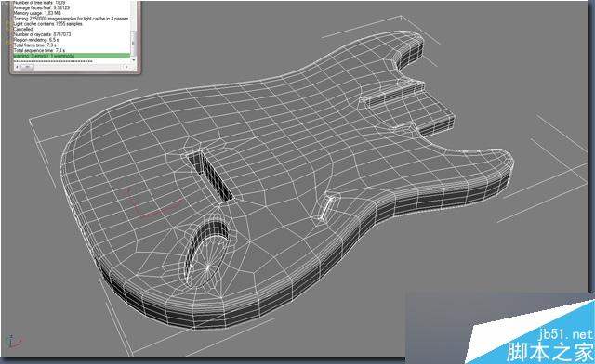Viewport: 595px width, 364px height.
Task: Click the 'Tracing image samples for light cache' line
Action: [71, 19]
